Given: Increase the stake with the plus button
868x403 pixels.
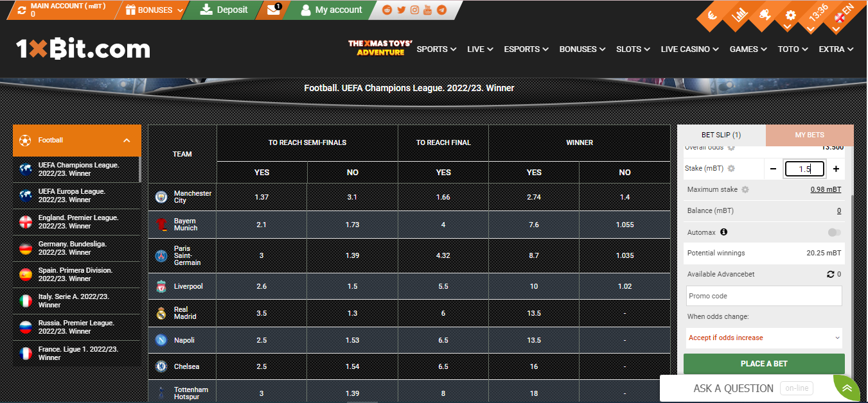Looking at the screenshot, I should point(836,169).
